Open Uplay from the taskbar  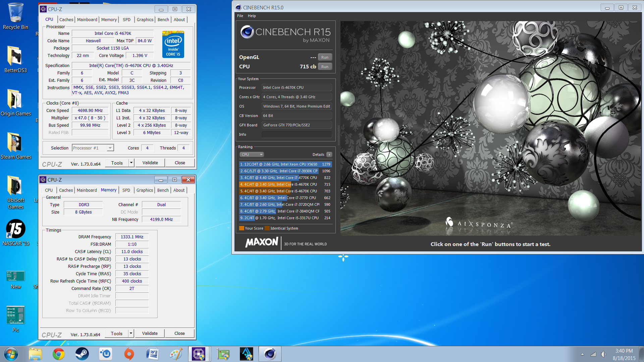tap(106, 354)
